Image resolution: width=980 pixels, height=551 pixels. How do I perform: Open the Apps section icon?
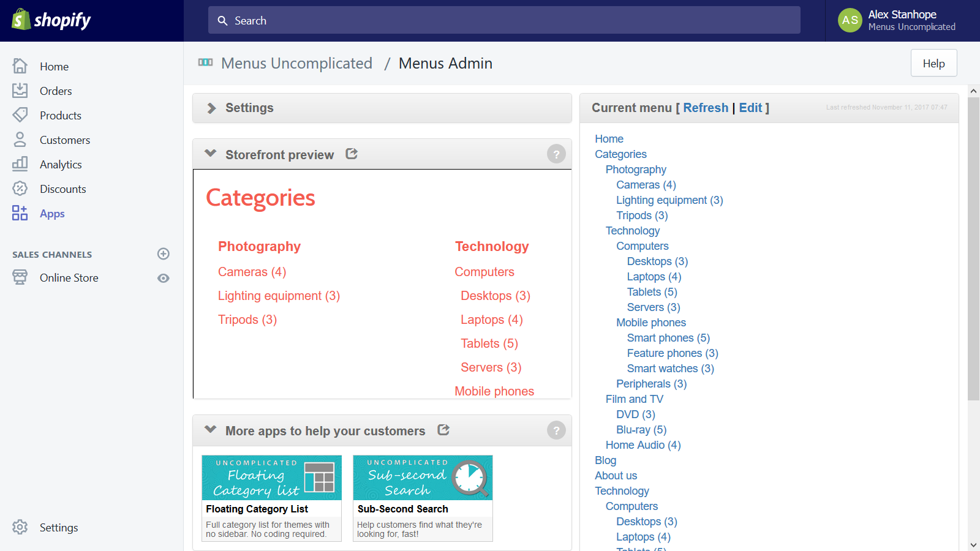point(19,213)
